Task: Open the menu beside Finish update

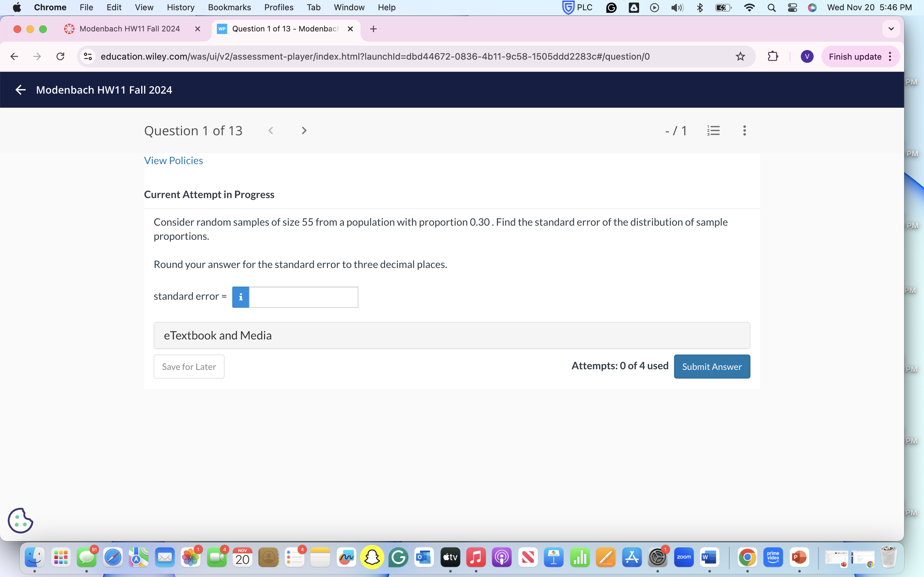Action: coord(890,56)
